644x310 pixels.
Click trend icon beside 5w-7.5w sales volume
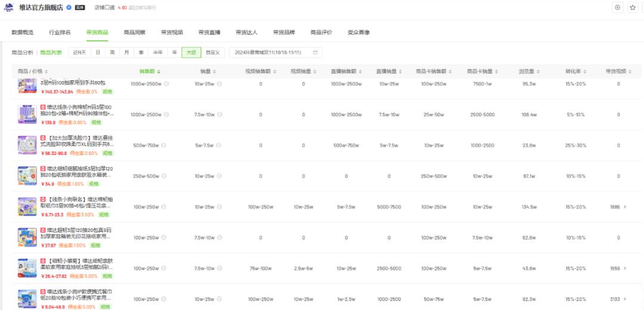219,145
